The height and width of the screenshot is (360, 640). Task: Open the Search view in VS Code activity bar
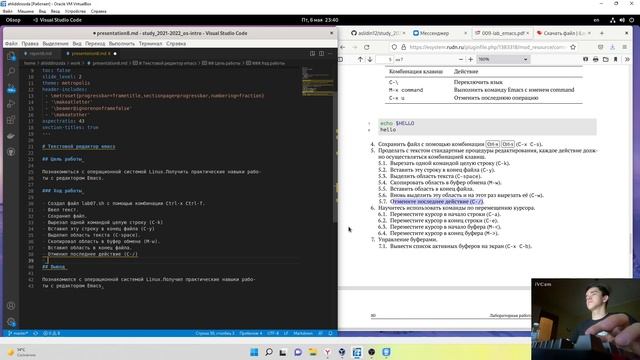pyautogui.click(x=11, y=72)
